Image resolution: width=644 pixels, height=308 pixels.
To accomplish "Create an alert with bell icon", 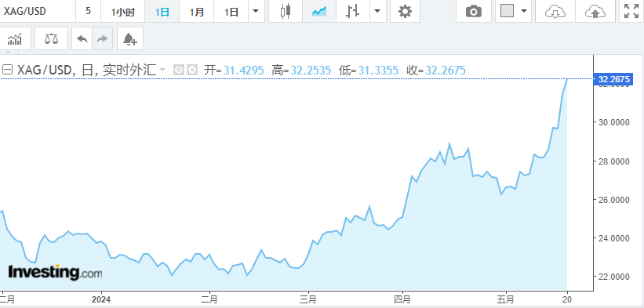I will point(129,39).
